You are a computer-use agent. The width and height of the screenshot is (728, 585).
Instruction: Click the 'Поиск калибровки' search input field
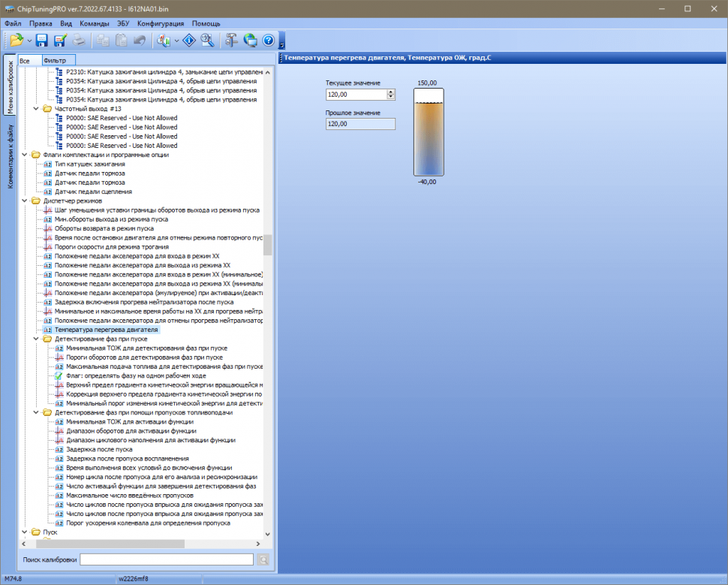pos(167,559)
